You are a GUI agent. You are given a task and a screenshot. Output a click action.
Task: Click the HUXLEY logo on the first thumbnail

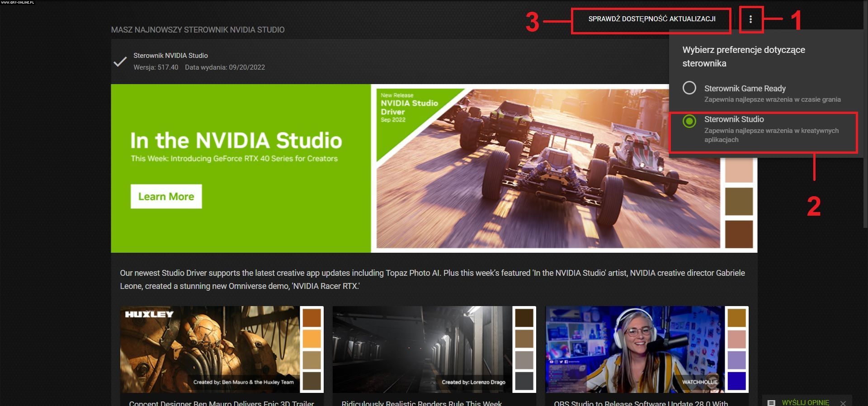pos(149,314)
